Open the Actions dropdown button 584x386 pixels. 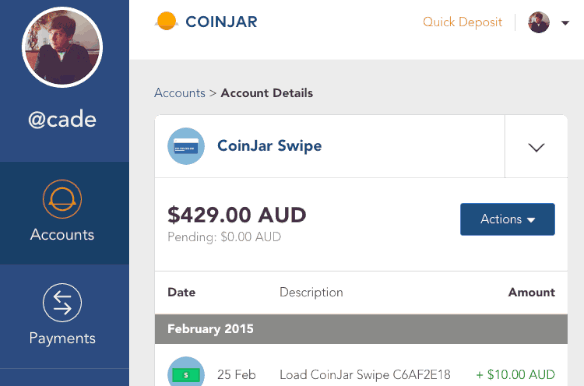(507, 219)
